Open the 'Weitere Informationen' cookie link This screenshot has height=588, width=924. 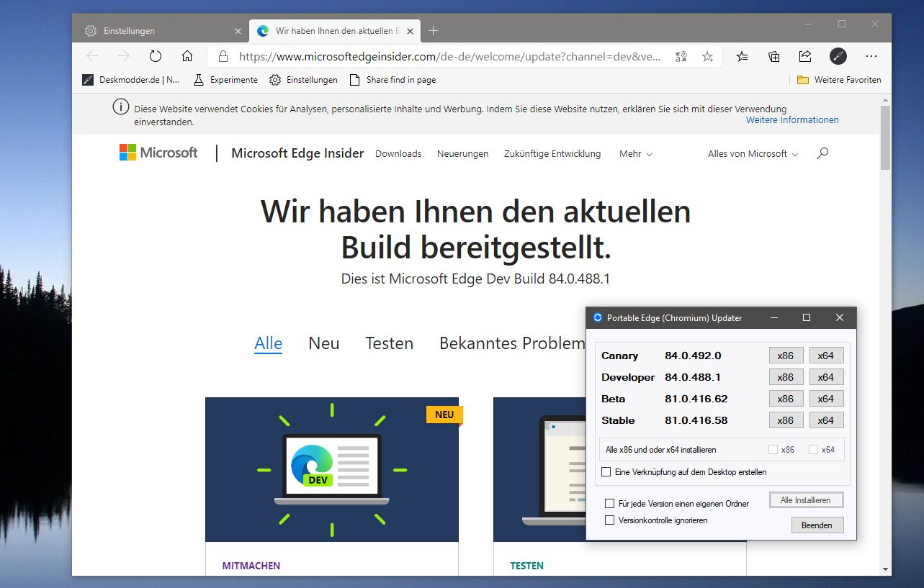(792, 120)
